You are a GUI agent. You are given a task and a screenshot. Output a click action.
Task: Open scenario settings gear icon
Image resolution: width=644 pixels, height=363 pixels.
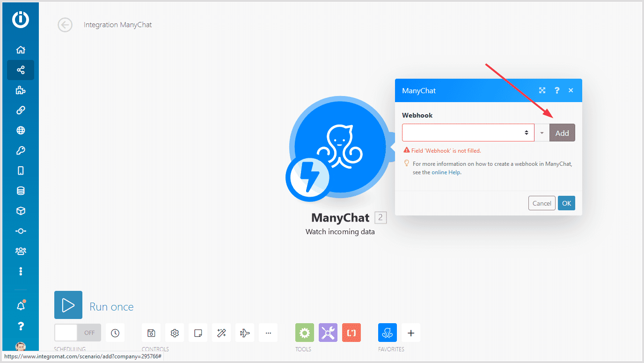175,333
